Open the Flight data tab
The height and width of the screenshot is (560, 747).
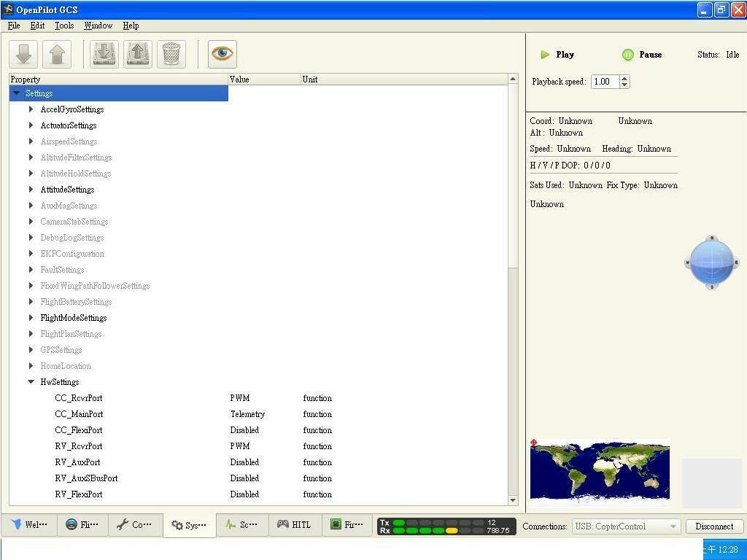(x=82, y=525)
